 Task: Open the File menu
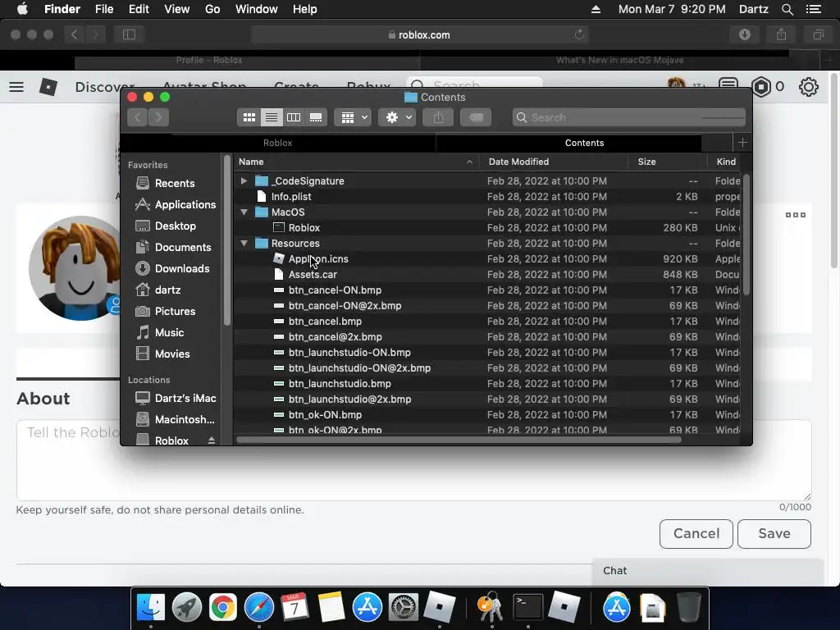tap(104, 9)
